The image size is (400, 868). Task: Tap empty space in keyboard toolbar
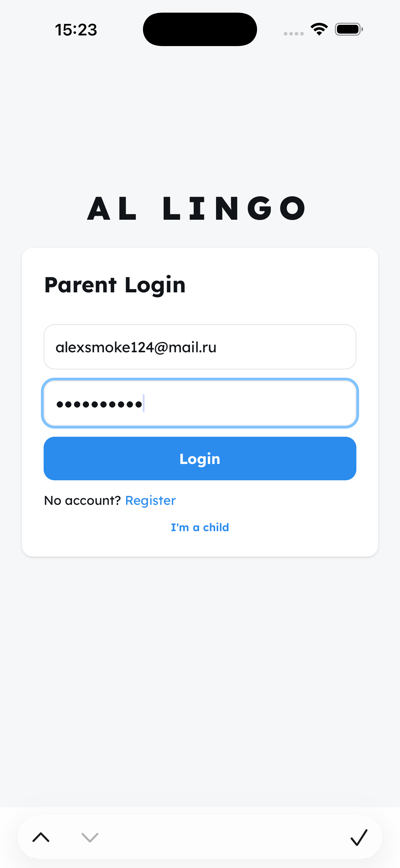click(219, 837)
